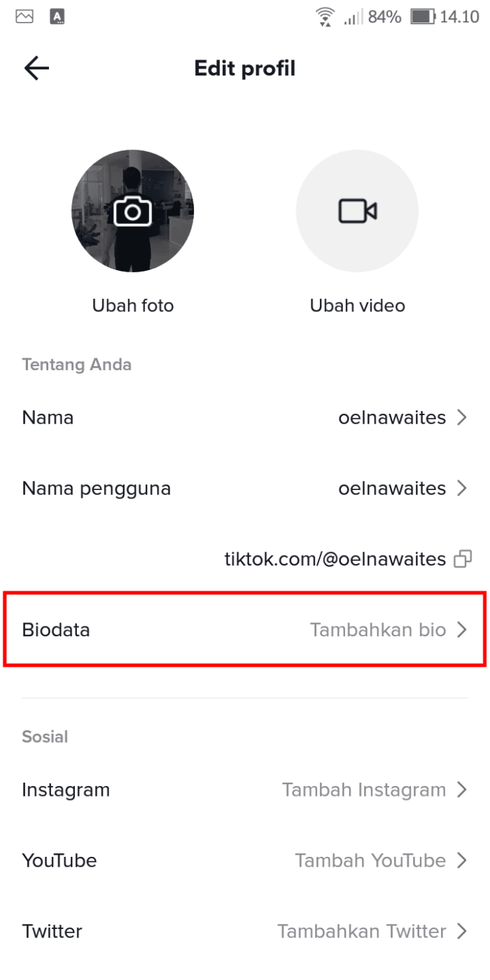Expand the Biodata row chevron
This screenshot has width=490, height=980.
click(462, 629)
